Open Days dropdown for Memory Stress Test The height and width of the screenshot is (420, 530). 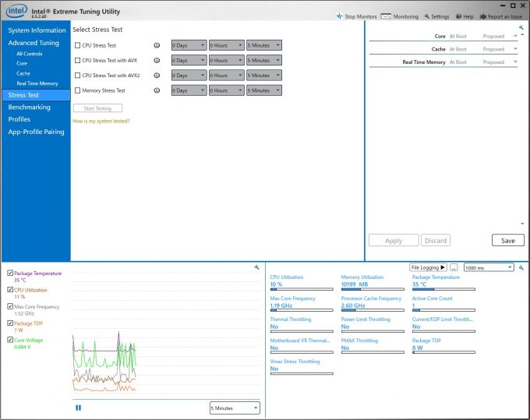tap(189, 90)
